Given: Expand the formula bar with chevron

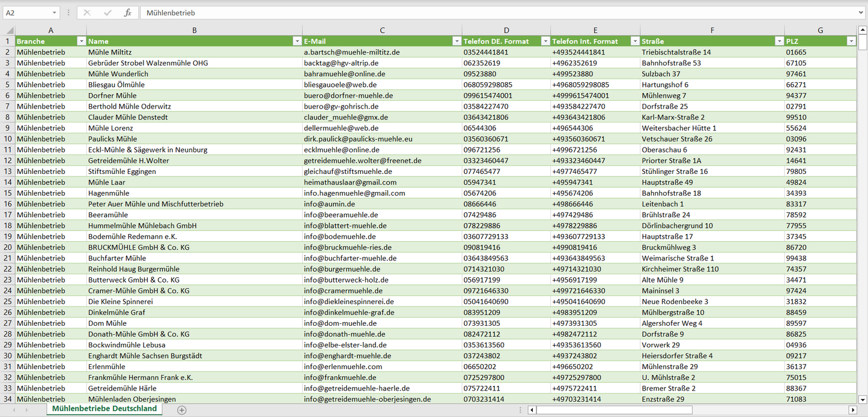Looking at the screenshot, I should tap(861, 13).
